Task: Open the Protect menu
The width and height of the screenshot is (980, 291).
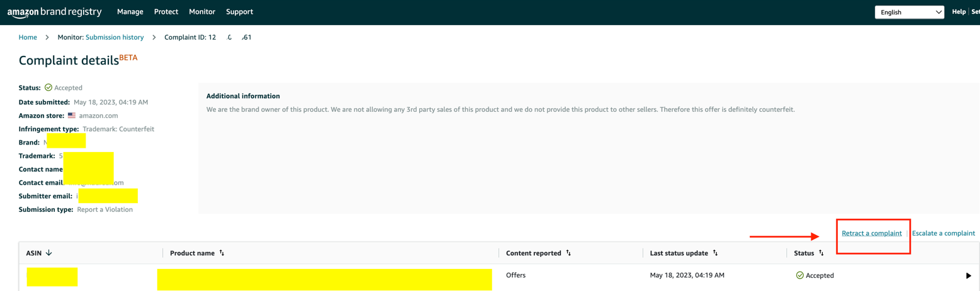Action: 166,12
